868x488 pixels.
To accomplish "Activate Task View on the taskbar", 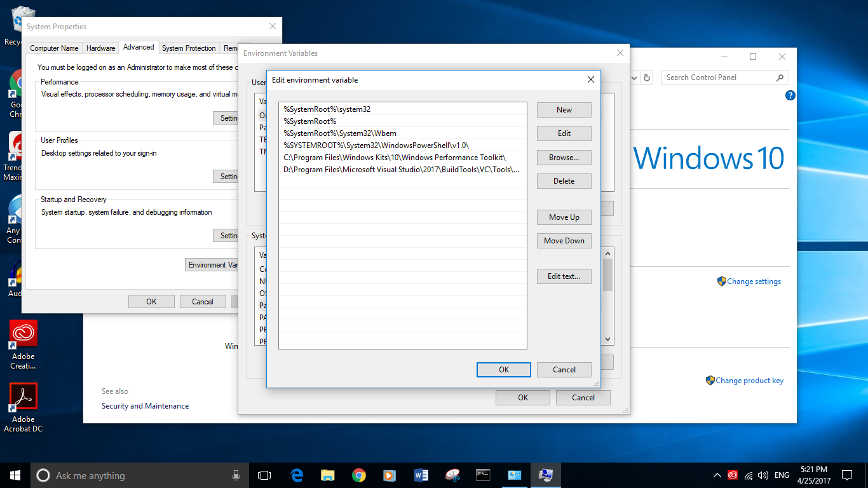I will pyautogui.click(x=264, y=475).
